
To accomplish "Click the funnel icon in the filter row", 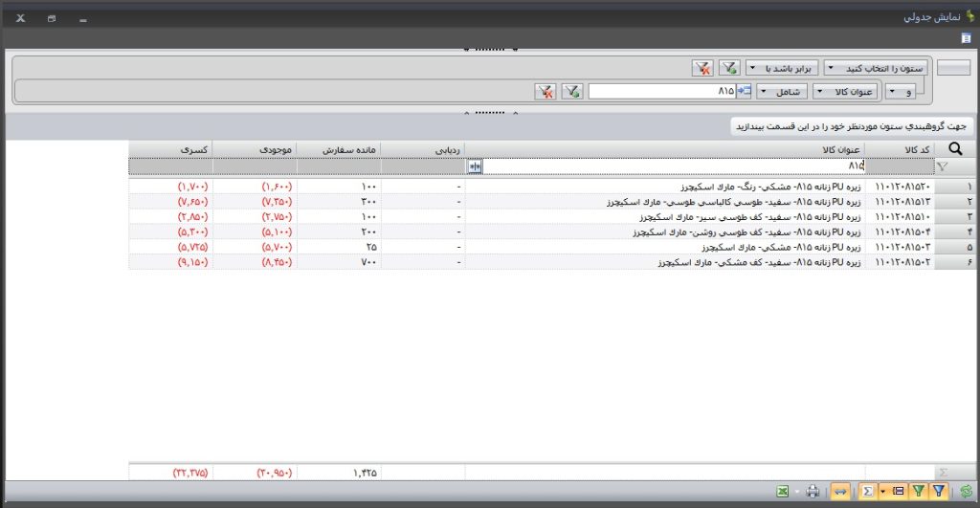I will (943, 166).
